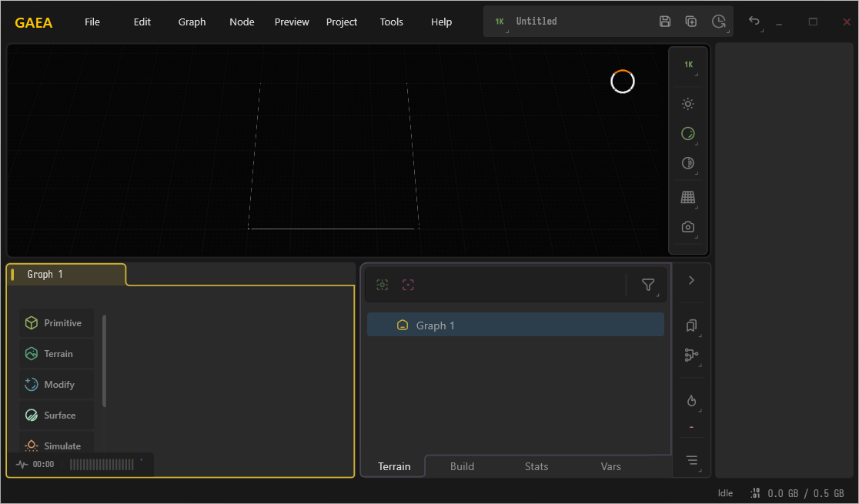Click the flame bake icon

pyautogui.click(x=691, y=401)
